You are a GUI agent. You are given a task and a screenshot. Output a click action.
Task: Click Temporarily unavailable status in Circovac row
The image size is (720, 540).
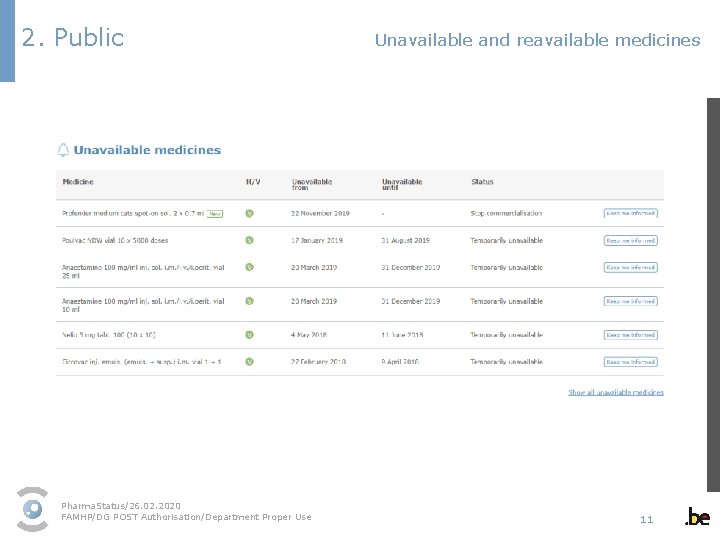click(x=506, y=362)
